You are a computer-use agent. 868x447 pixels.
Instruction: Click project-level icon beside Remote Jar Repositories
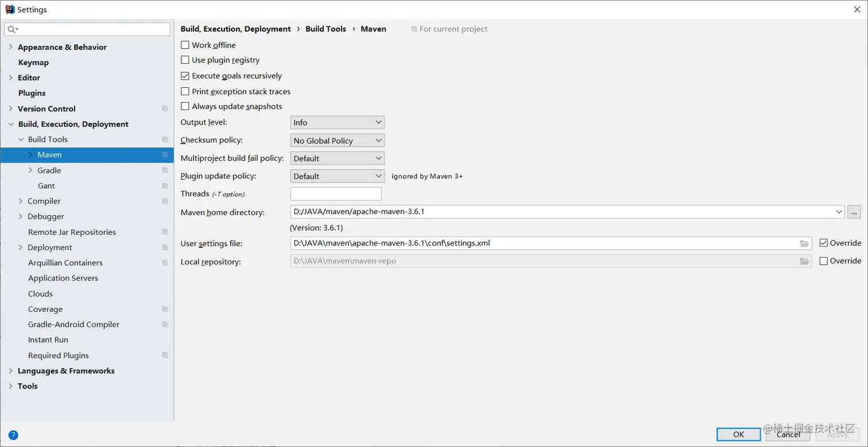165,232
